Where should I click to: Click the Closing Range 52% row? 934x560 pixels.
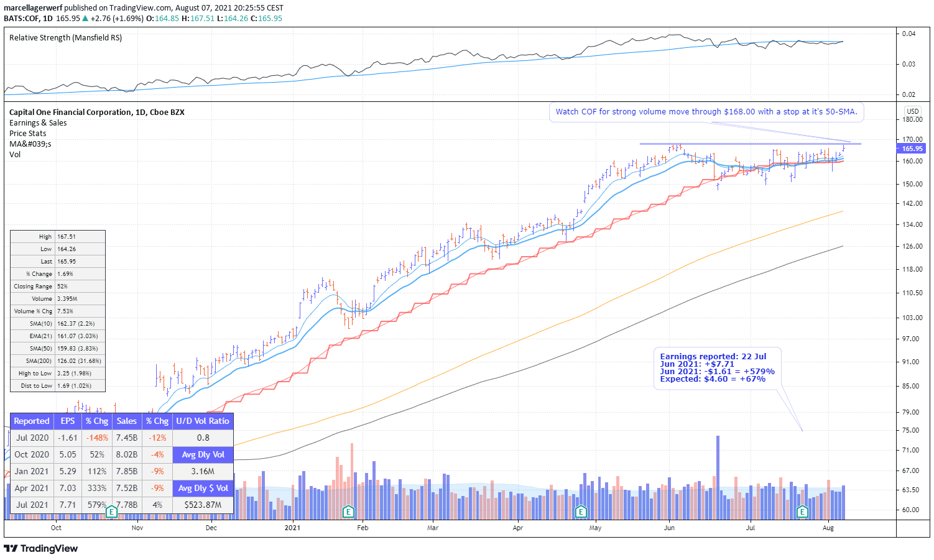tap(58, 287)
